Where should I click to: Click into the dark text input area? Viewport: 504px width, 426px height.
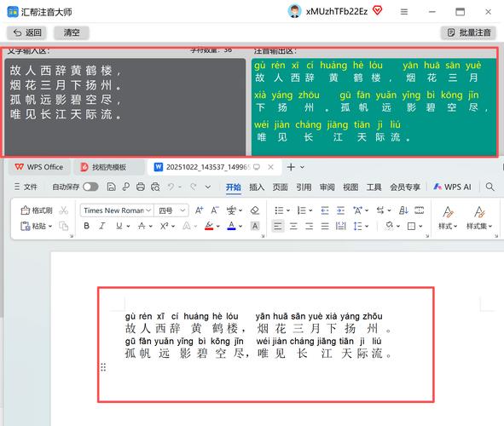click(125, 106)
